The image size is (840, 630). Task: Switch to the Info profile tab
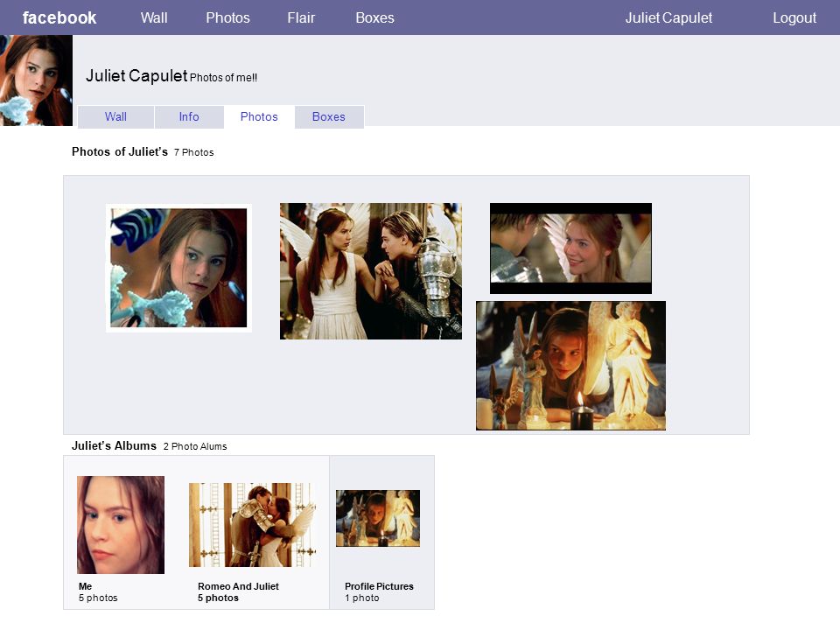(189, 116)
